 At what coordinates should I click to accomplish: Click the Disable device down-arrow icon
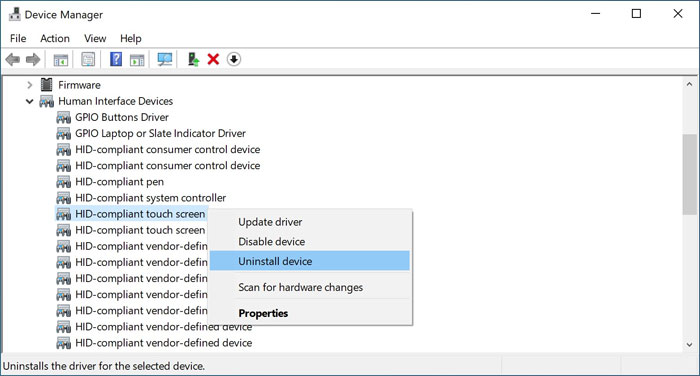(234, 59)
